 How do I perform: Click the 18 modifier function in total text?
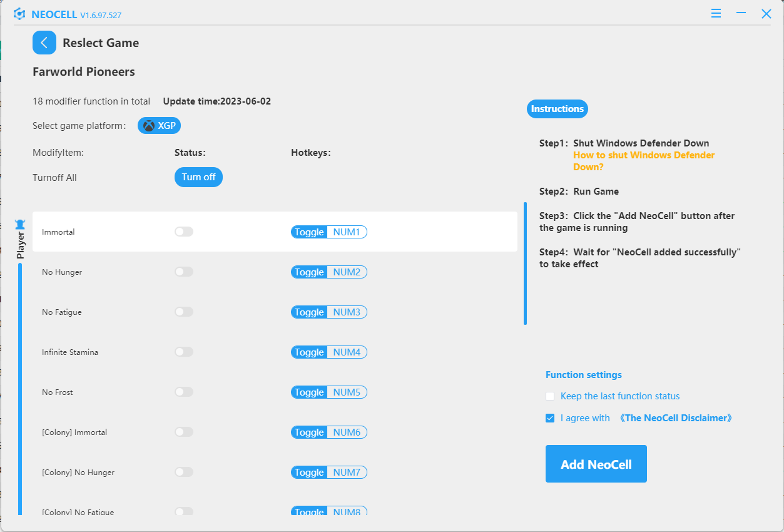[x=91, y=101]
